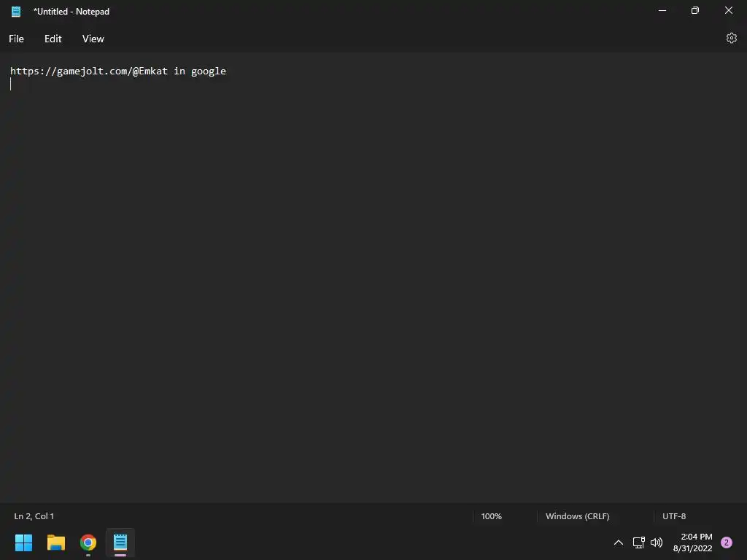Viewport: 747px width, 560px height.
Task: Open Google Chrome from taskbar
Action: pyautogui.click(x=88, y=542)
